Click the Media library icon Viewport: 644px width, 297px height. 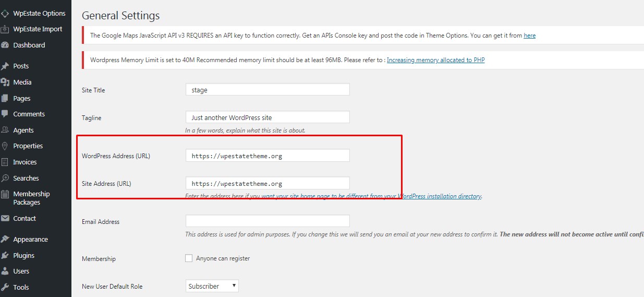(x=5, y=82)
